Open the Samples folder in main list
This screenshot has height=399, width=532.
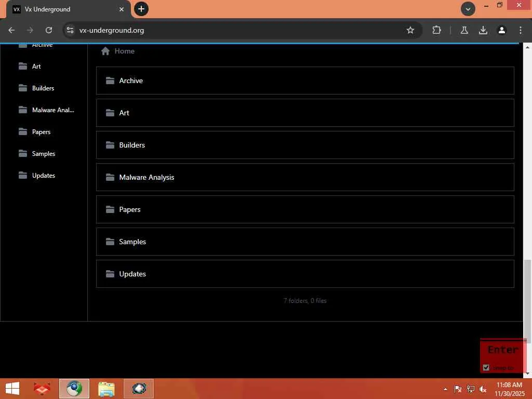305,242
